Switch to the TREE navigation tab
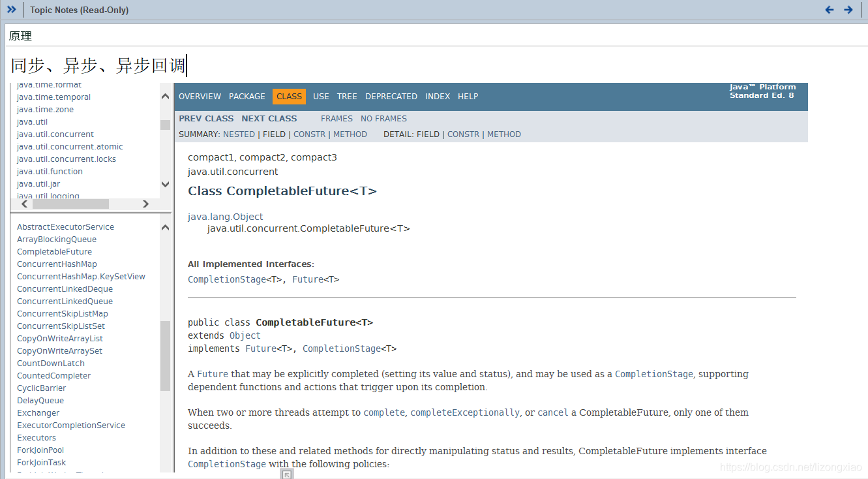Image resolution: width=868 pixels, height=479 pixels. point(347,96)
